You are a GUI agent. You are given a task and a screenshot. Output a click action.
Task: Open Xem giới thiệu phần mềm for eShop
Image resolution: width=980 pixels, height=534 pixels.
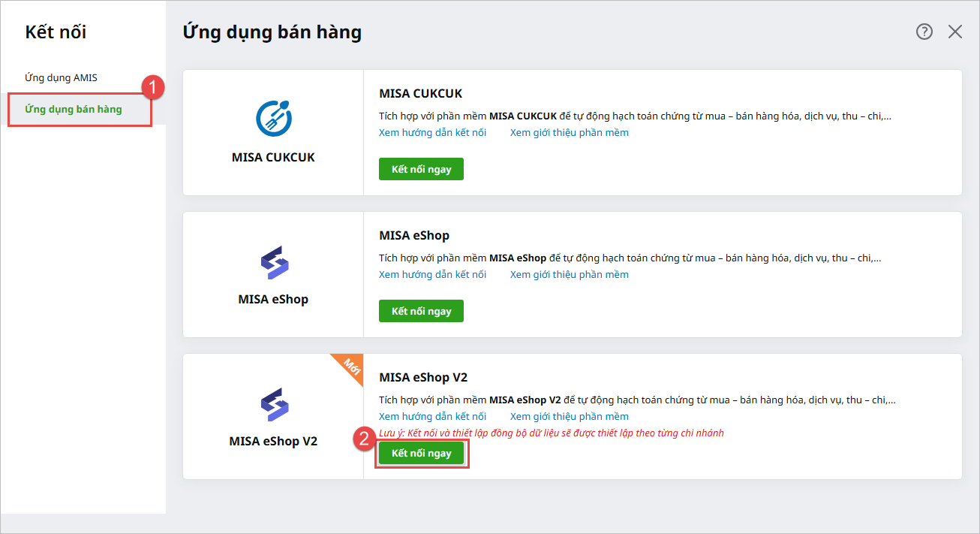click(570, 275)
